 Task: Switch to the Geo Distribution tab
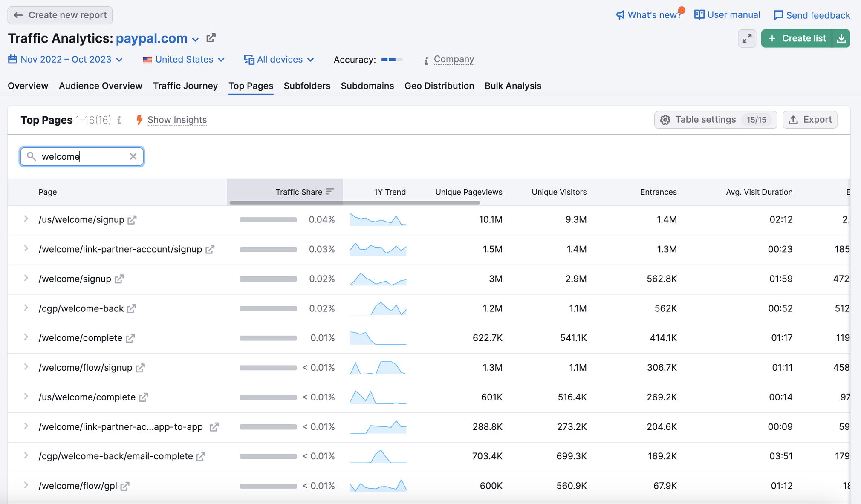(x=439, y=86)
